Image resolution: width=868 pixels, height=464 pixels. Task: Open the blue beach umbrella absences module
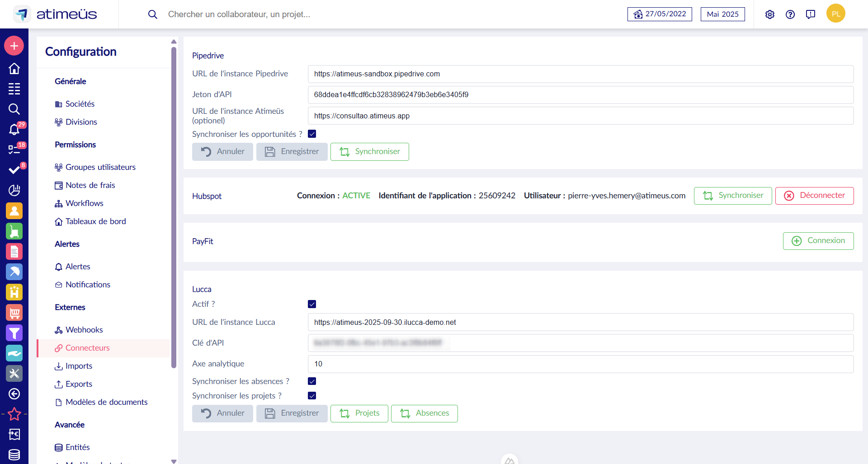pos(14,272)
